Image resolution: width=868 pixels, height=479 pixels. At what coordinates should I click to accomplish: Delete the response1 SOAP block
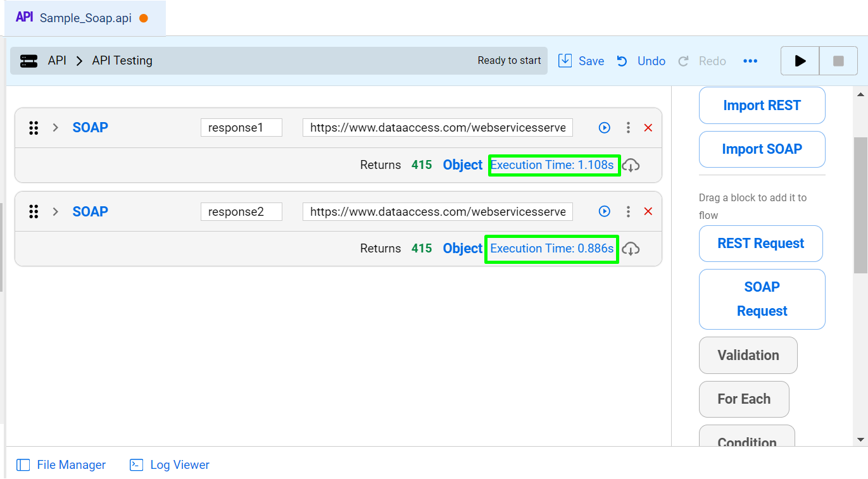click(x=648, y=128)
